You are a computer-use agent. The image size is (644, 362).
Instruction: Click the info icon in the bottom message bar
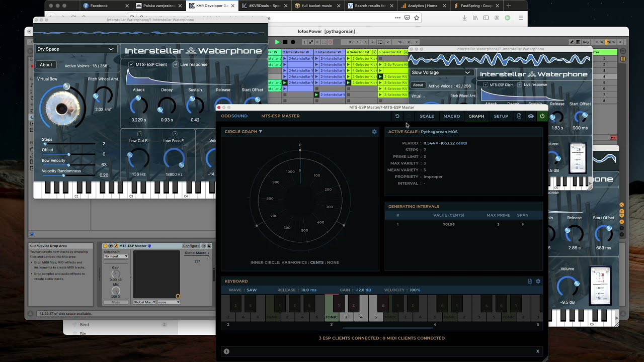(x=226, y=351)
